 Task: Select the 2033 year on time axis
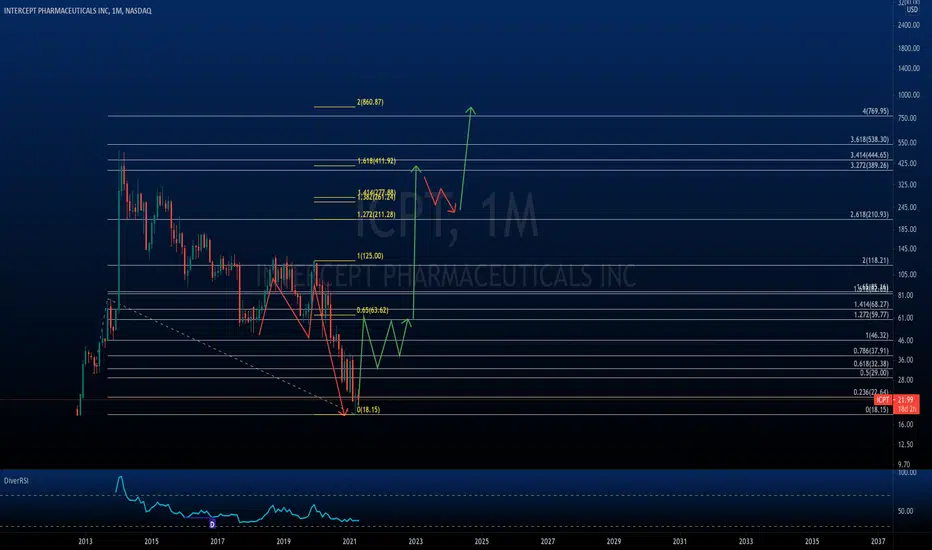(745, 541)
